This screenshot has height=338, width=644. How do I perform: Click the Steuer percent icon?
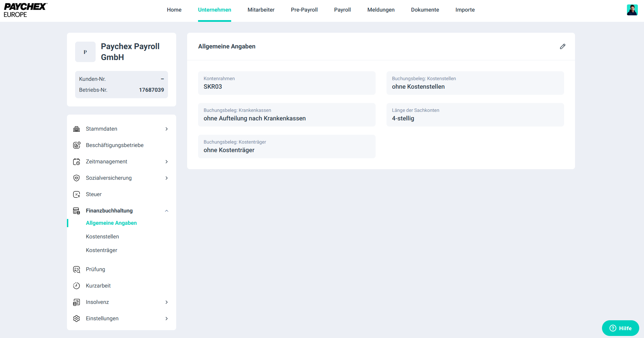76,194
